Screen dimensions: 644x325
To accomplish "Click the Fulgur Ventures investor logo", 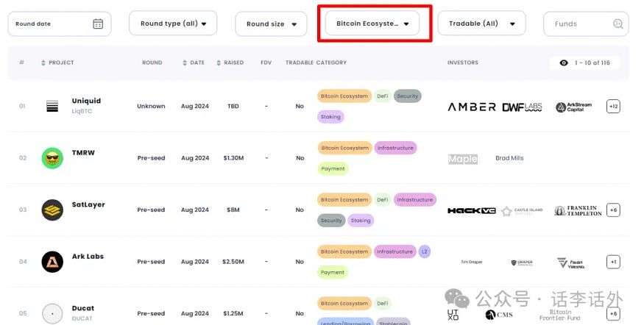I will [x=571, y=263].
